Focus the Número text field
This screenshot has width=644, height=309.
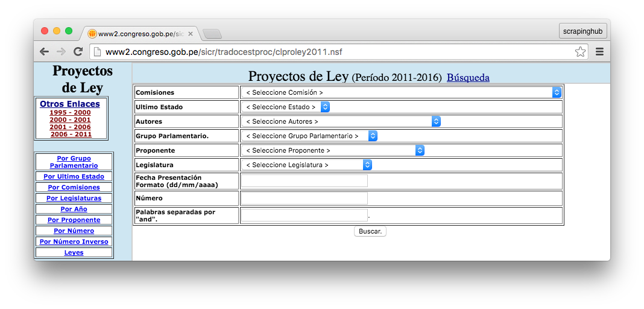click(x=304, y=198)
